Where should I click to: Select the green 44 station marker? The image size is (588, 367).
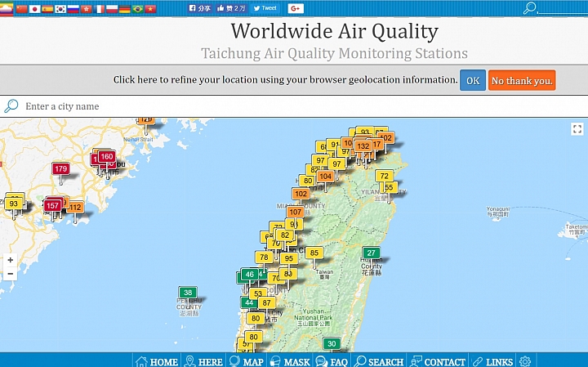(248, 302)
